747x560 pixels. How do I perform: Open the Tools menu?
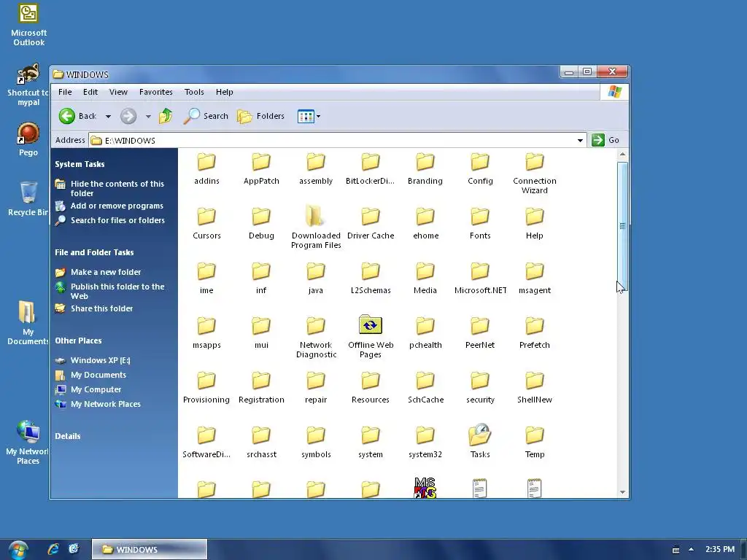point(194,92)
